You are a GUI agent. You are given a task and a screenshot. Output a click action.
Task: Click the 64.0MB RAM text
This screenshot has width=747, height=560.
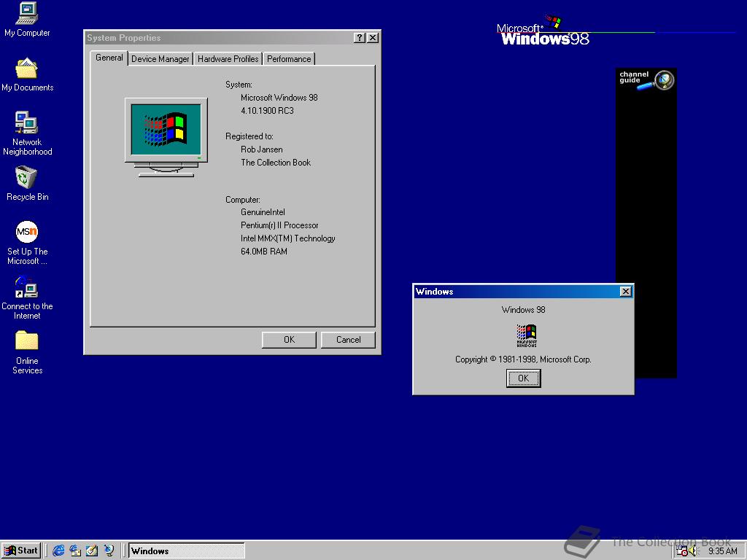coord(264,252)
